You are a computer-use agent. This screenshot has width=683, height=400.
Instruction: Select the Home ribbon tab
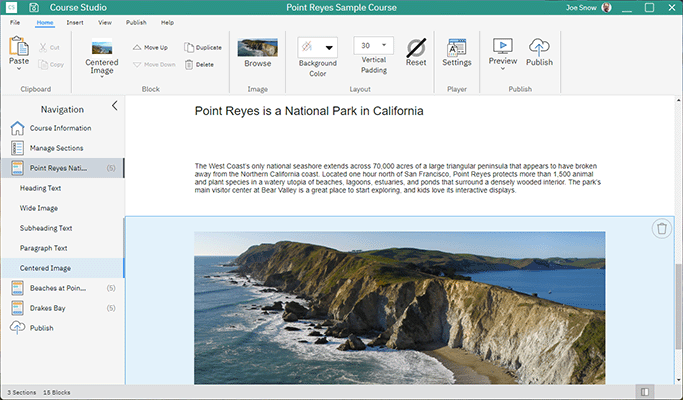[x=45, y=23]
